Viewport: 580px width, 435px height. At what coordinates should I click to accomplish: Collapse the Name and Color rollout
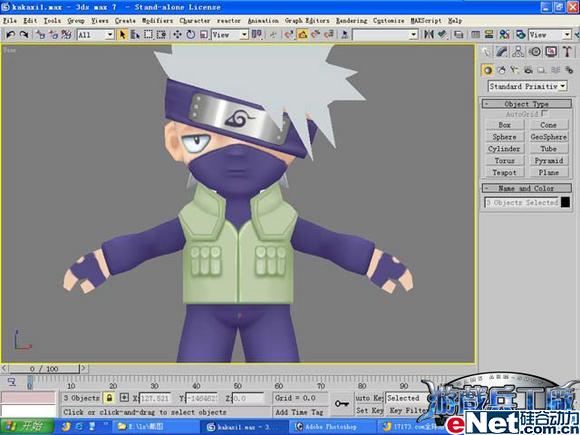[x=526, y=188]
